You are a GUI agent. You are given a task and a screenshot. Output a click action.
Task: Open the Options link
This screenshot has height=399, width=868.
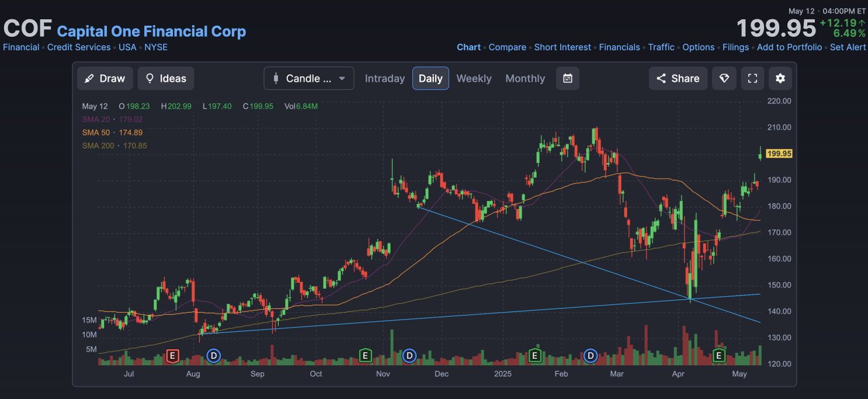tap(699, 47)
